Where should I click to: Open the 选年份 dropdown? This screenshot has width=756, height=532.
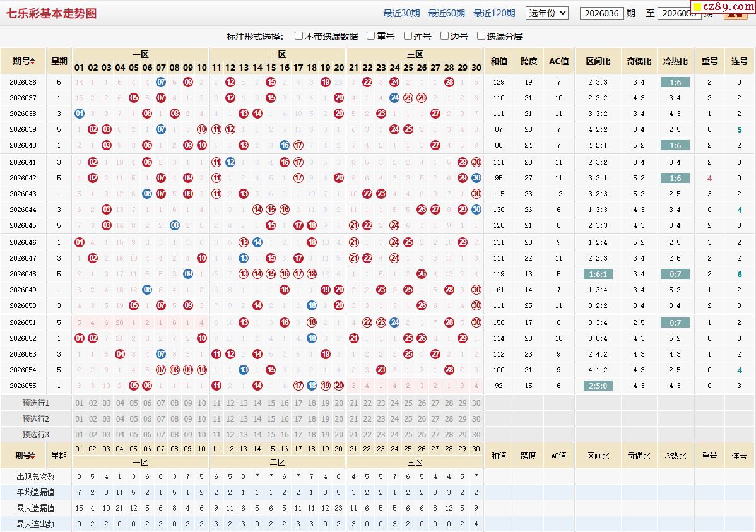click(x=546, y=13)
